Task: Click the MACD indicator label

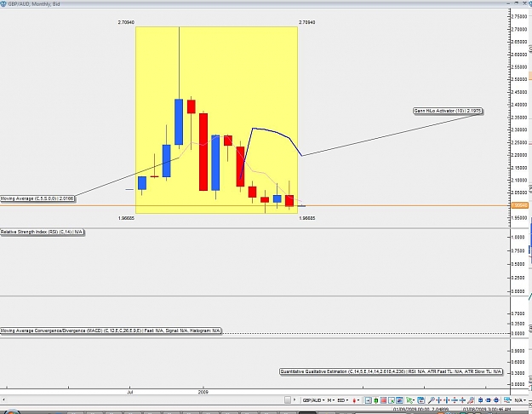Action: 111,331
